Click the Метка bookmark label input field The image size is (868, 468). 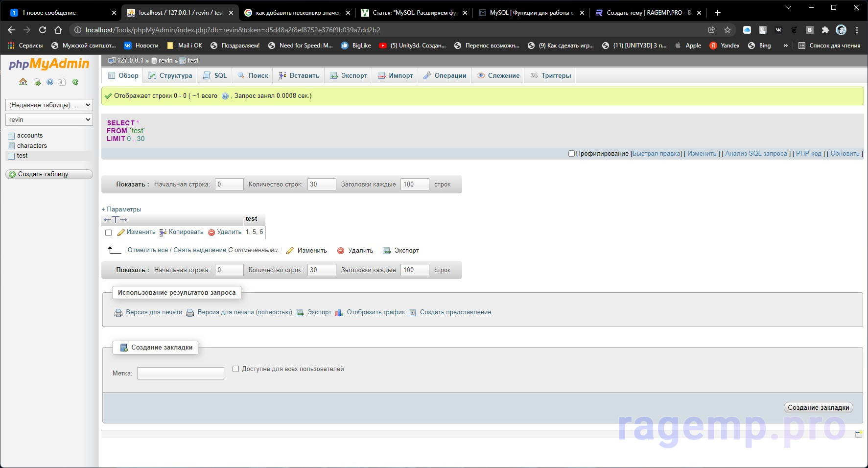[x=180, y=374]
